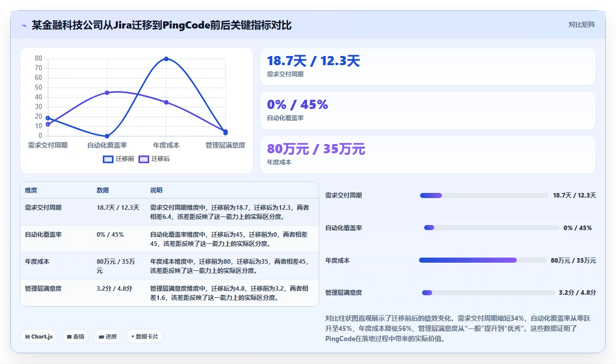Image resolution: width=616 pixels, height=364 pixels.
Task: Click the 自动化覆盖率 card caption under 0% / 45%
Action: click(x=285, y=118)
